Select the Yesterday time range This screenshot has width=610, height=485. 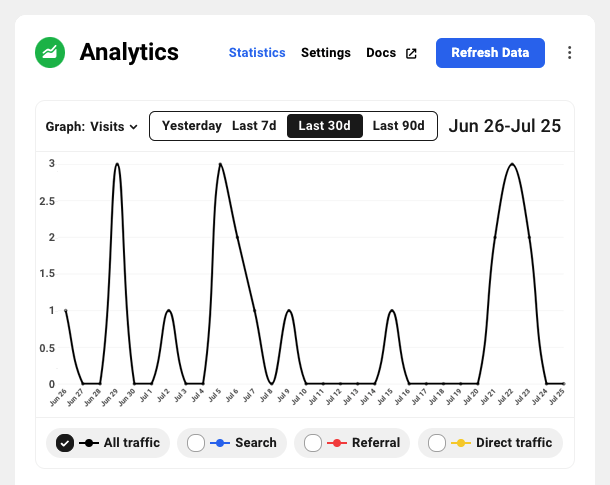[192, 126]
